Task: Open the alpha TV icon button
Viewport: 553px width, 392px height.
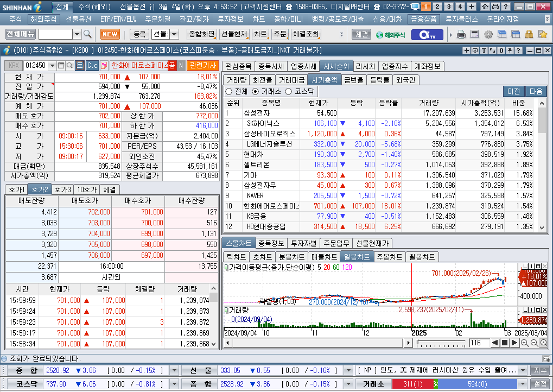Action: 428,35
